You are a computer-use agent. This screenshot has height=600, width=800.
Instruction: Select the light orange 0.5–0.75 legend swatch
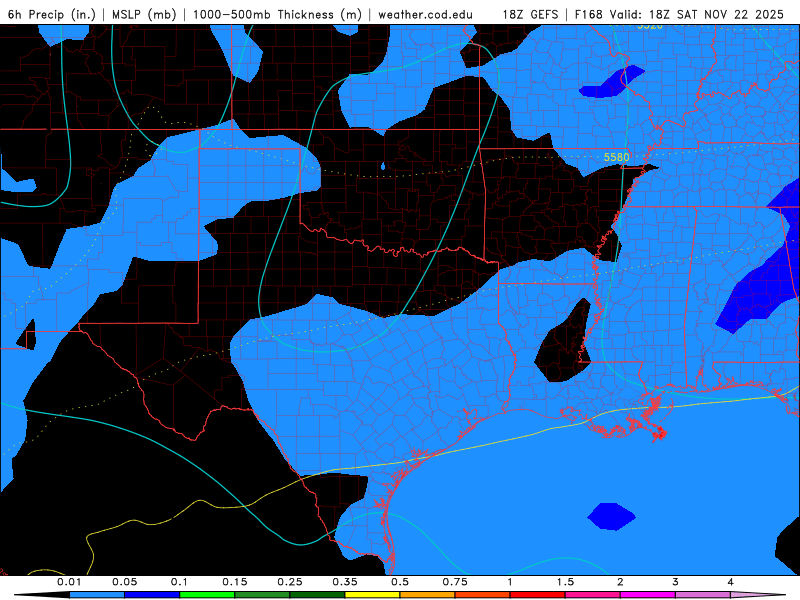coord(428,595)
